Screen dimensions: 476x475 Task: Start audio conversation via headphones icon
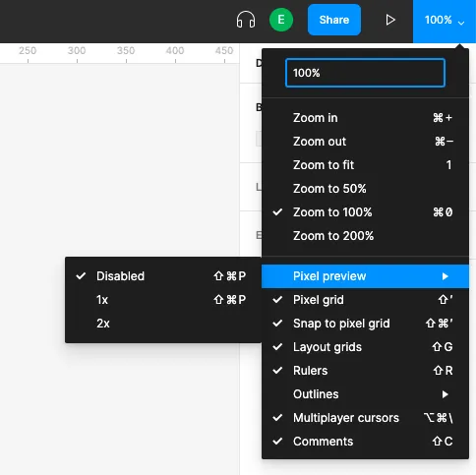pos(246,20)
